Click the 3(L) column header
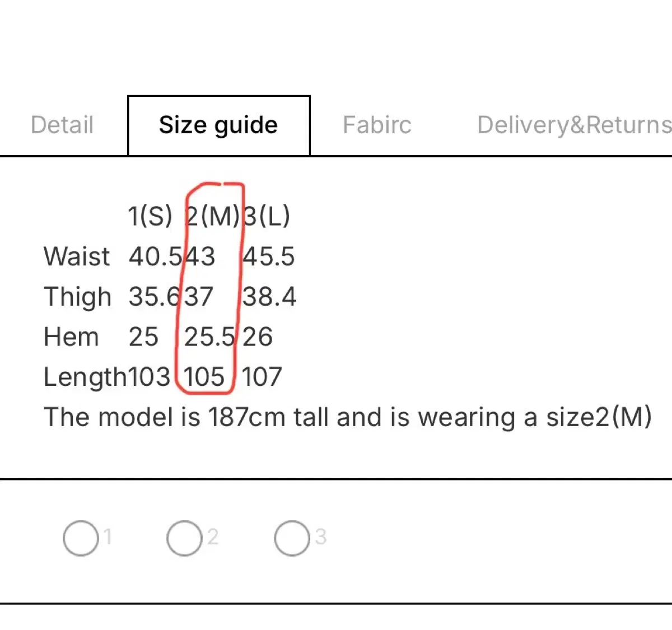Screen dimensions: 672x630 (267, 216)
